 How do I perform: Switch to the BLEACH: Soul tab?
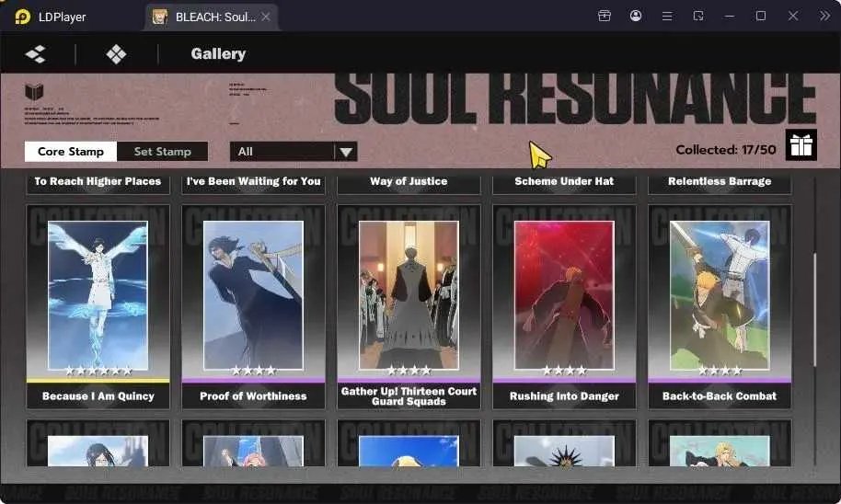tap(211, 17)
